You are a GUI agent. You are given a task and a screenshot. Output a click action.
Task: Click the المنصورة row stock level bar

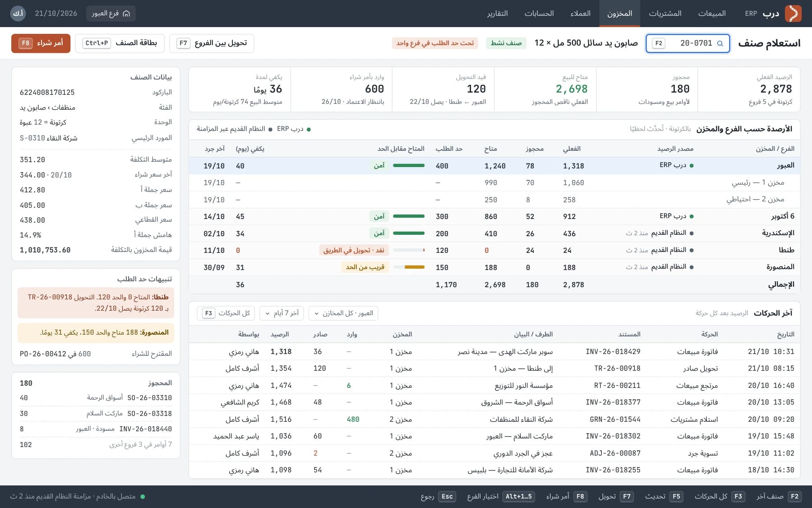point(409,267)
